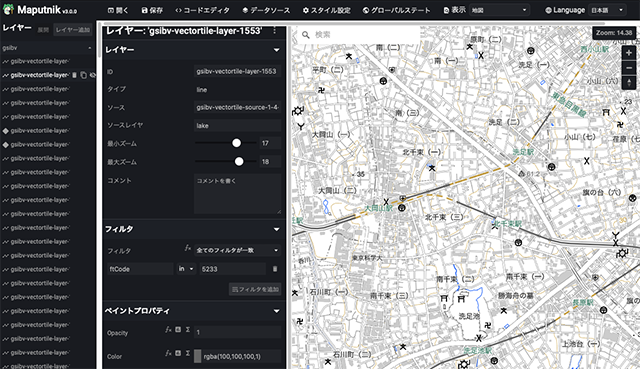Collapse the gsibv layer group
Image resolution: width=640 pixels, height=369 pixels.
coord(89,48)
